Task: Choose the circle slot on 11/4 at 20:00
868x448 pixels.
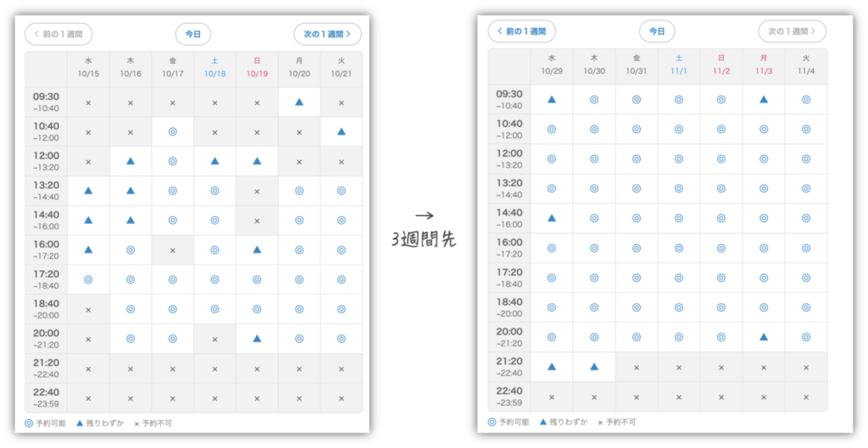Action: coord(806,336)
